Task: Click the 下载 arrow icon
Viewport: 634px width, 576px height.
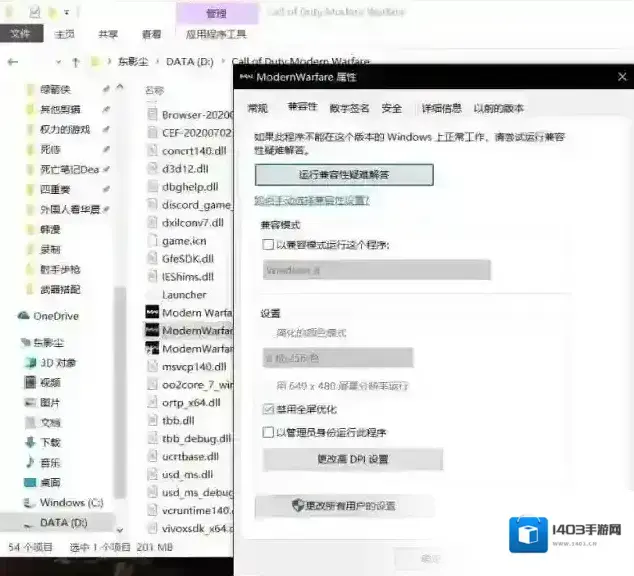Action: tap(30, 442)
